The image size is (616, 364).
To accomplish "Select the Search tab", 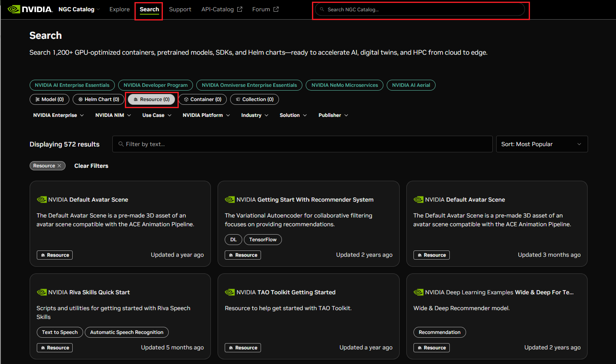I will 149,9.
